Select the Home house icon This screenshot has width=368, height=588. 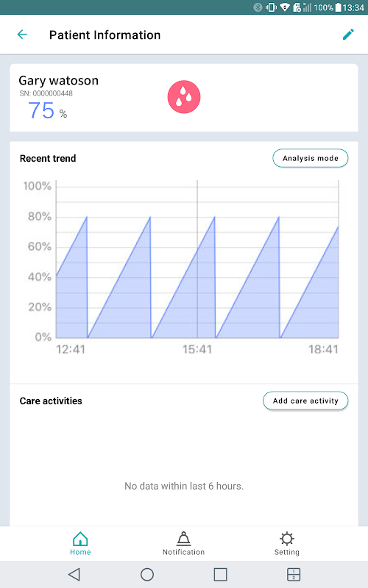[x=80, y=539]
